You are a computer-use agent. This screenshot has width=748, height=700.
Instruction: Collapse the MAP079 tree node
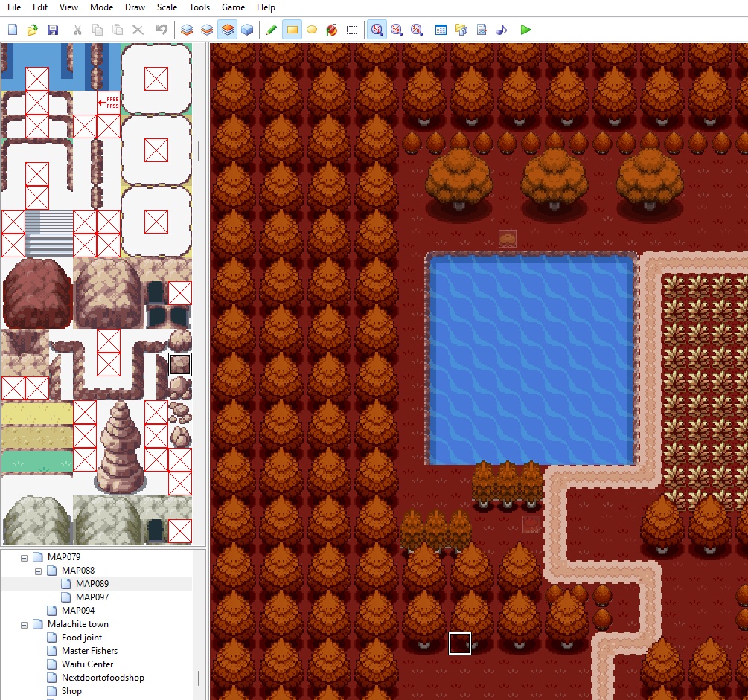24,557
